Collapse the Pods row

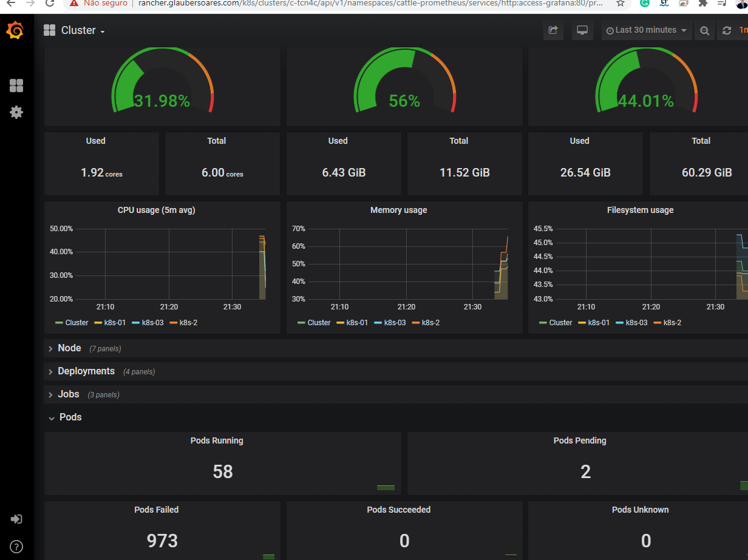tap(70, 417)
